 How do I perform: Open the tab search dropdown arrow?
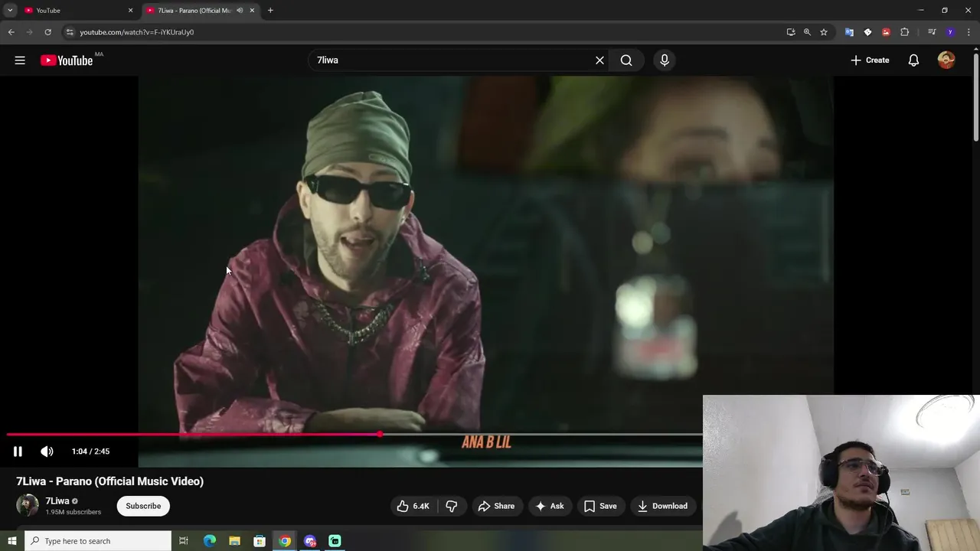(10, 11)
